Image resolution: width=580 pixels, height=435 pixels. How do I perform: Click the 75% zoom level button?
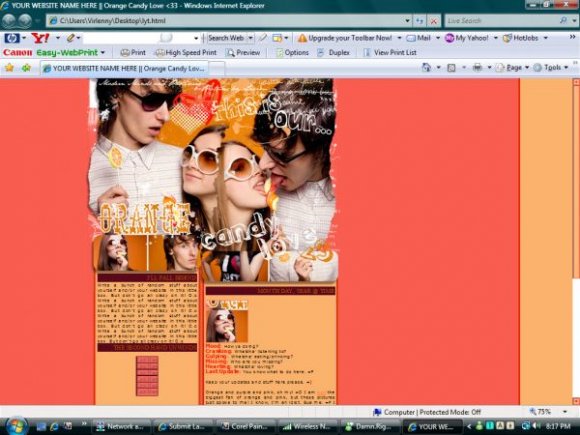pos(540,411)
